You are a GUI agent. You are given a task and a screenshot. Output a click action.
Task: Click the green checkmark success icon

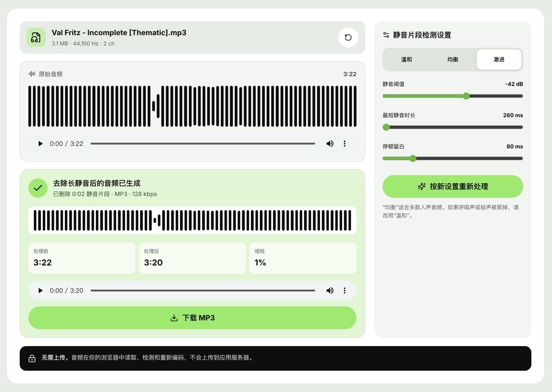[38, 188]
